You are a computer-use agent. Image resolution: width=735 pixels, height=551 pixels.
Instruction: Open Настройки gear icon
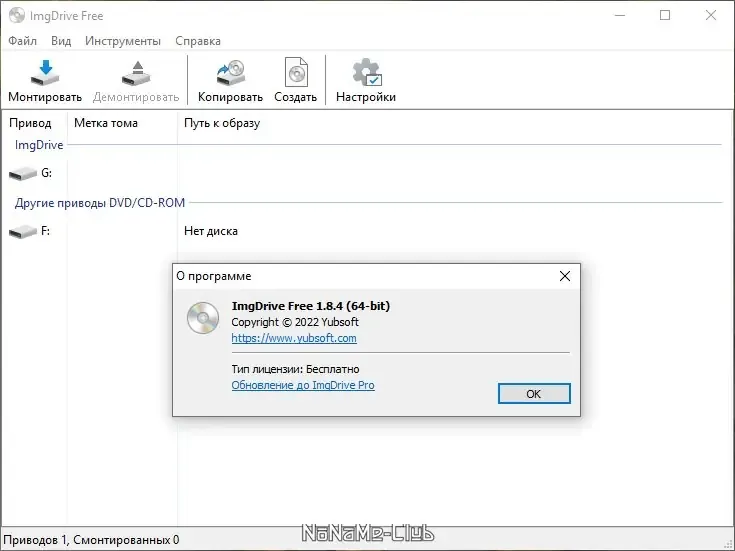coord(367,72)
